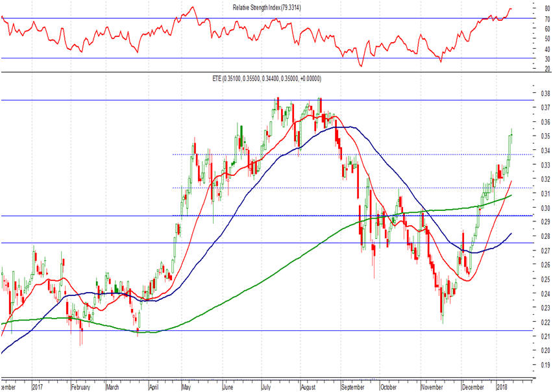Viewport: 553px width, 392px height.
Task: Select the 30 label on RSI axis
Action: 547,59
